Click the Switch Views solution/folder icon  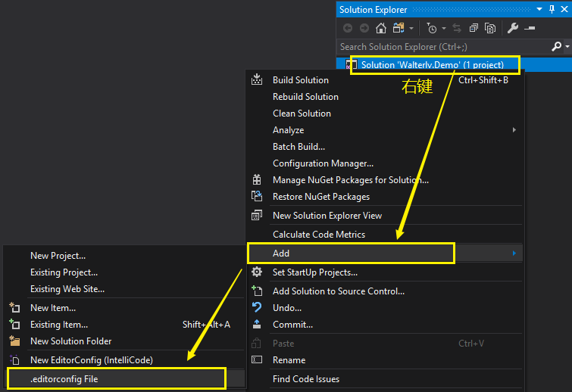399,28
